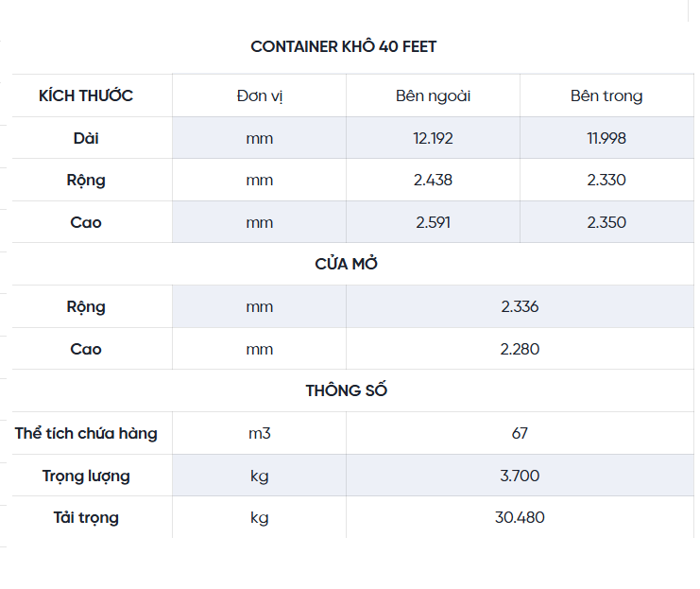Viewport: 700px width, 589px height.
Task: Click the Trọng lượng row label
Action: [x=86, y=476]
